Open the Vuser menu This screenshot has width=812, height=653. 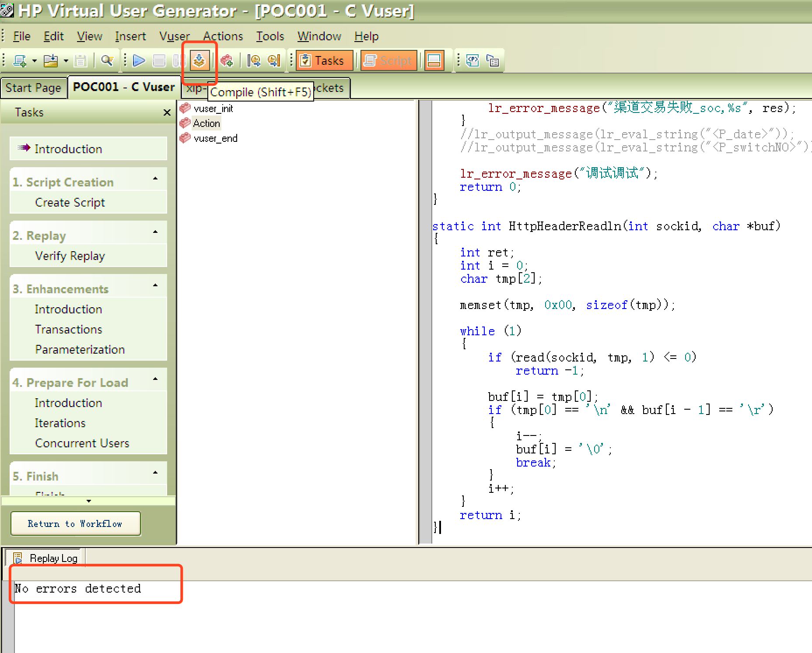coord(175,36)
